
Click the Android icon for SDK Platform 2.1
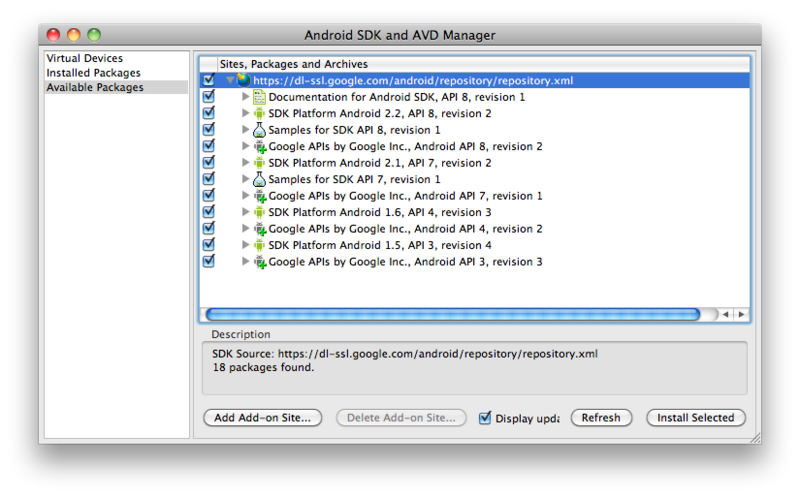click(259, 163)
